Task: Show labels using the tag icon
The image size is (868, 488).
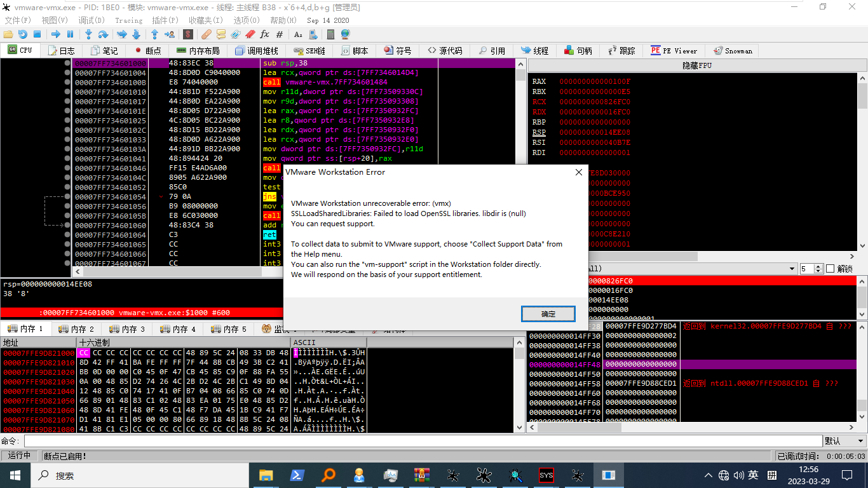Action: [236, 34]
